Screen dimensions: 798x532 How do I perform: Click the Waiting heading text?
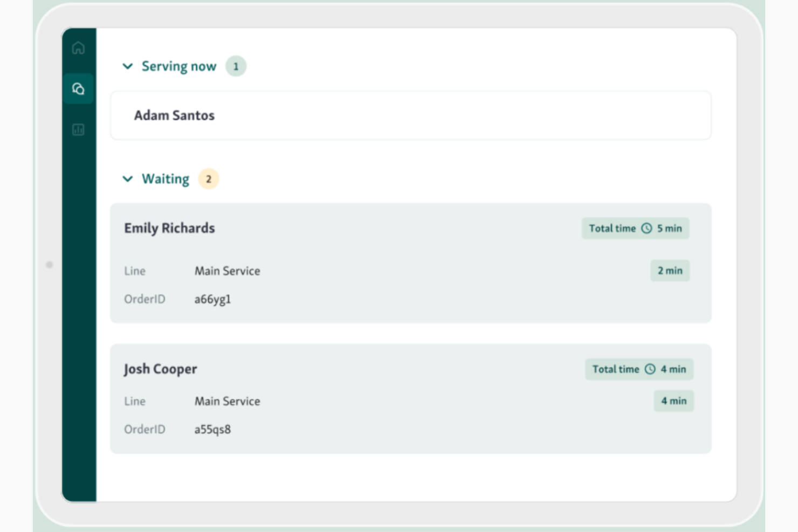coord(165,179)
